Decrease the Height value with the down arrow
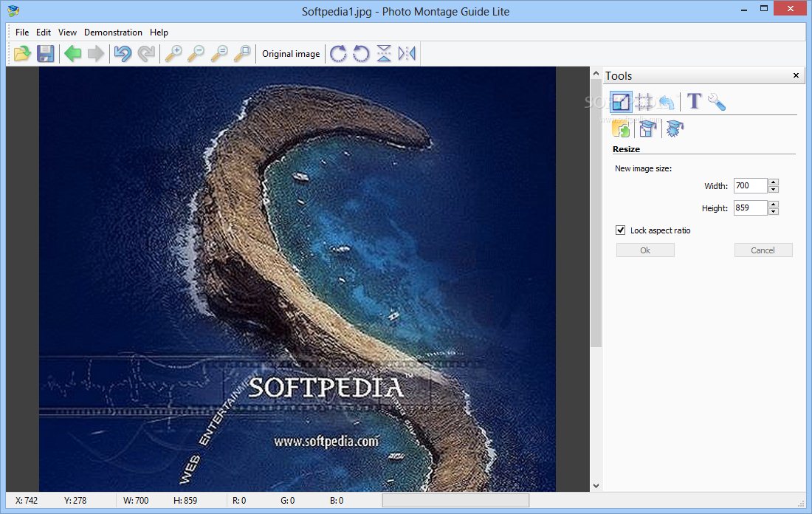The width and height of the screenshot is (812, 514). [x=773, y=211]
